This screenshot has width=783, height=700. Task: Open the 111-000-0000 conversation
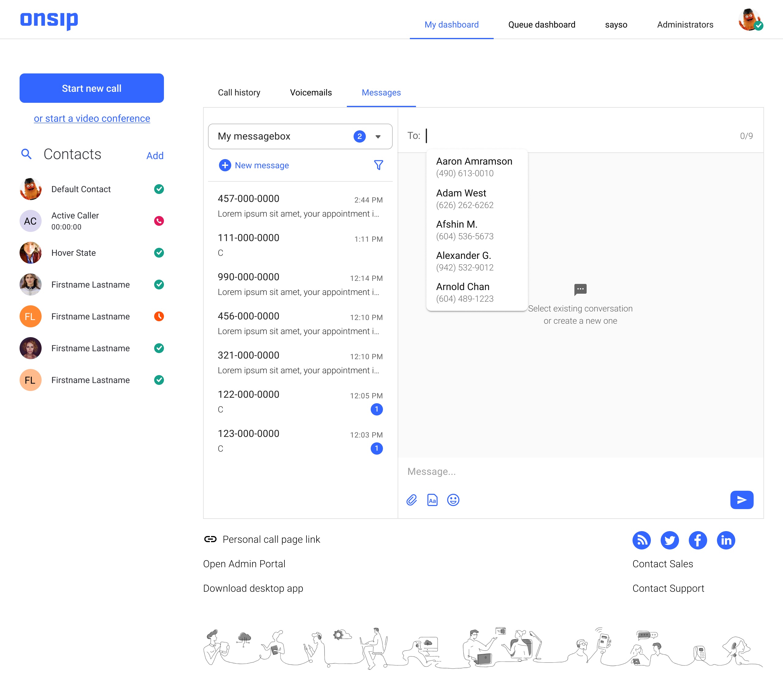coord(300,245)
